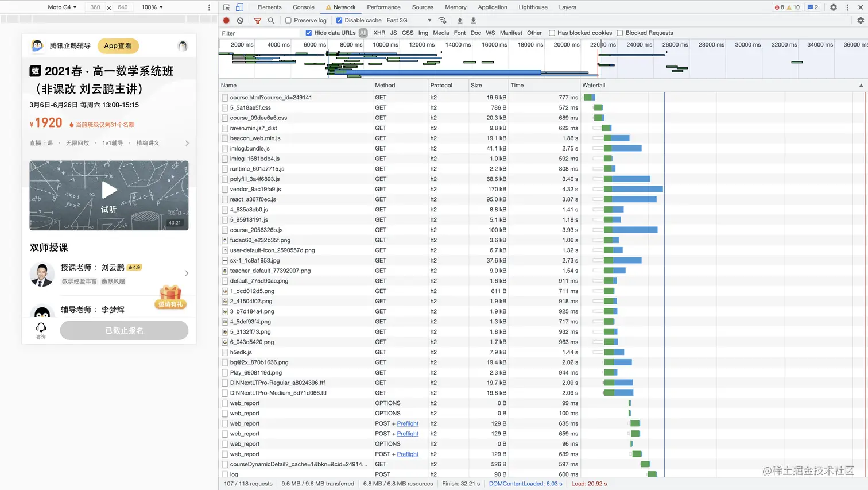Stop recording the network log

coord(226,20)
